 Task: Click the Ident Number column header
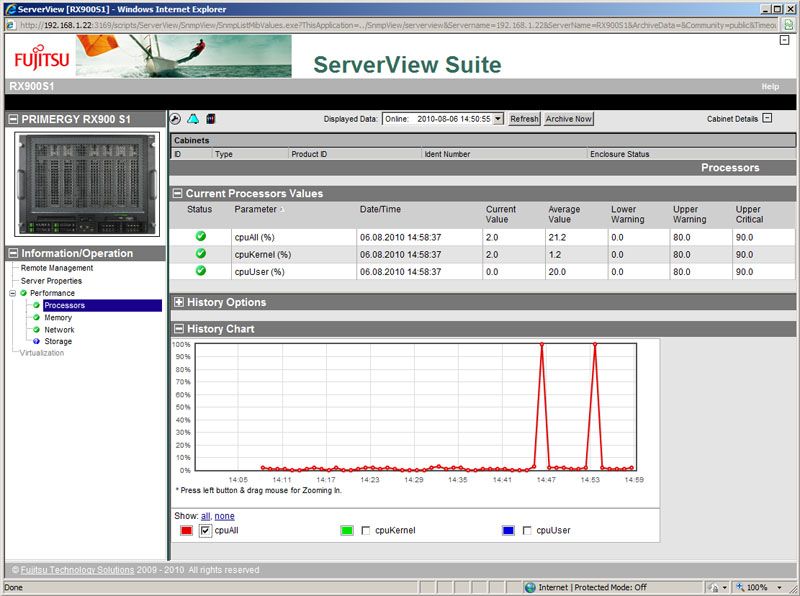[x=447, y=154]
